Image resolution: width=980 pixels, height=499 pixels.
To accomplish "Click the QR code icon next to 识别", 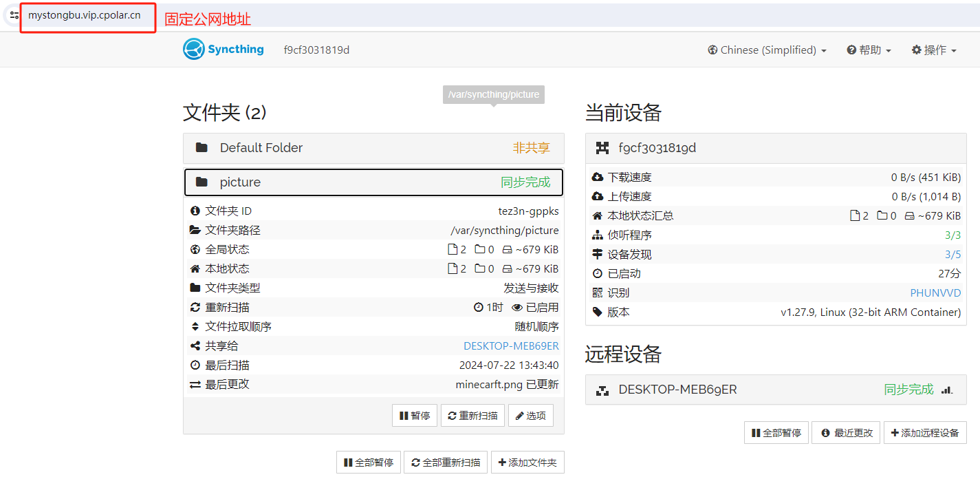I will pos(598,293).
